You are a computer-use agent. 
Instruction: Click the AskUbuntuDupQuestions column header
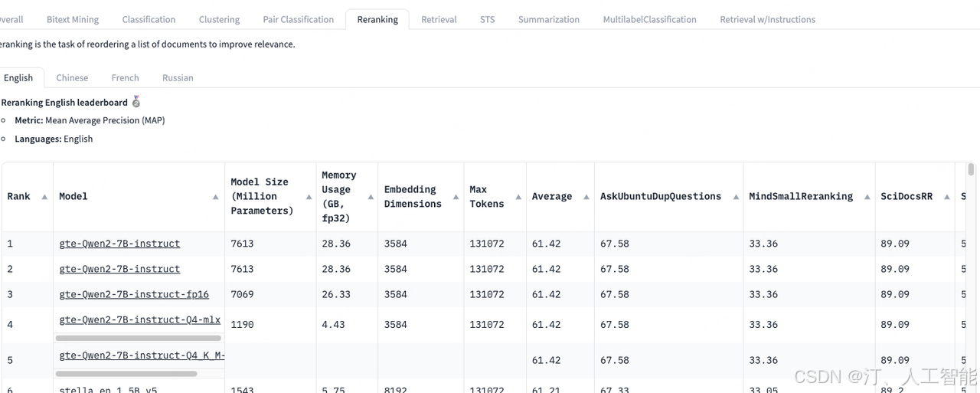(668, 197)
